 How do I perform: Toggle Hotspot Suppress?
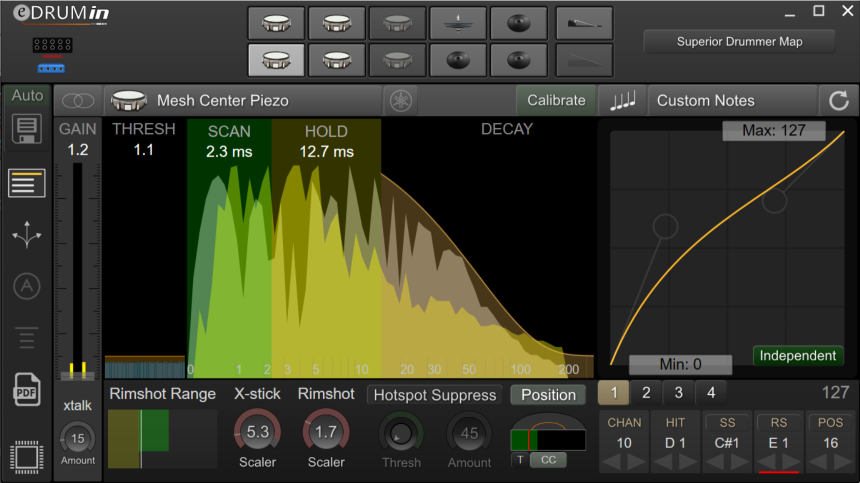coord(434,395)
